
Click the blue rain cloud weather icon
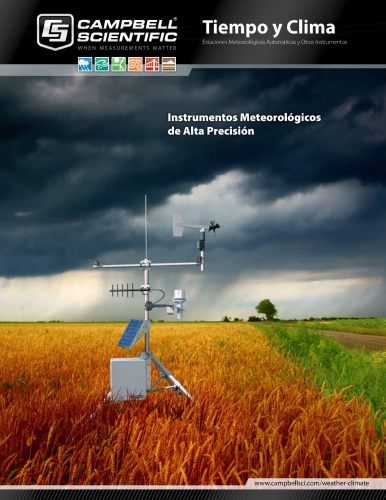85,64
